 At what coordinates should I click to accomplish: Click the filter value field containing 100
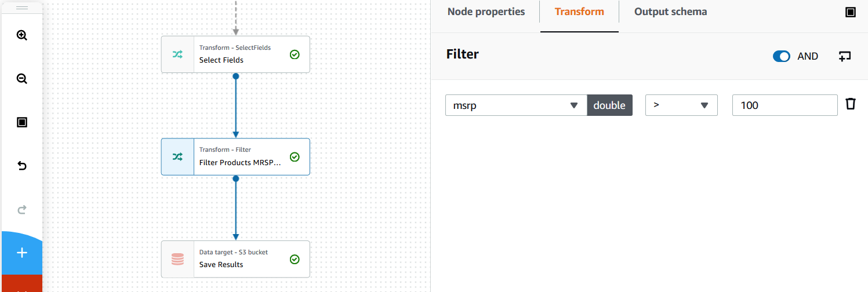tap(785, 105)
